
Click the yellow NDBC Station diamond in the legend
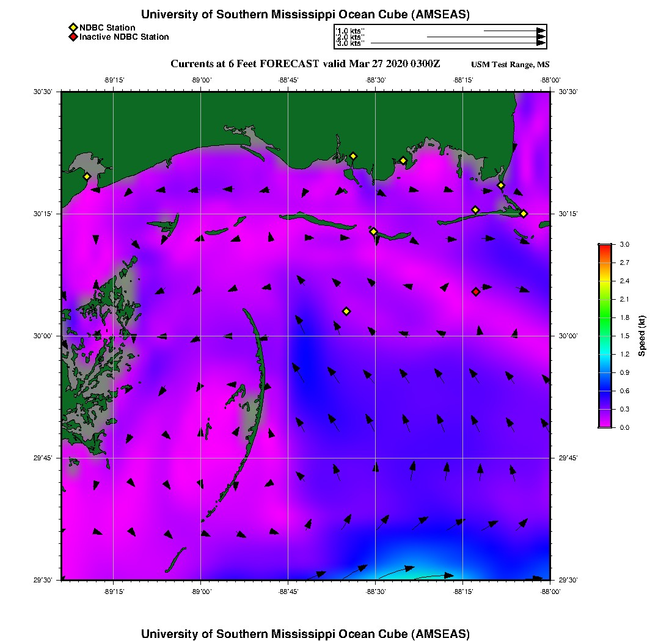click(73, 27)
